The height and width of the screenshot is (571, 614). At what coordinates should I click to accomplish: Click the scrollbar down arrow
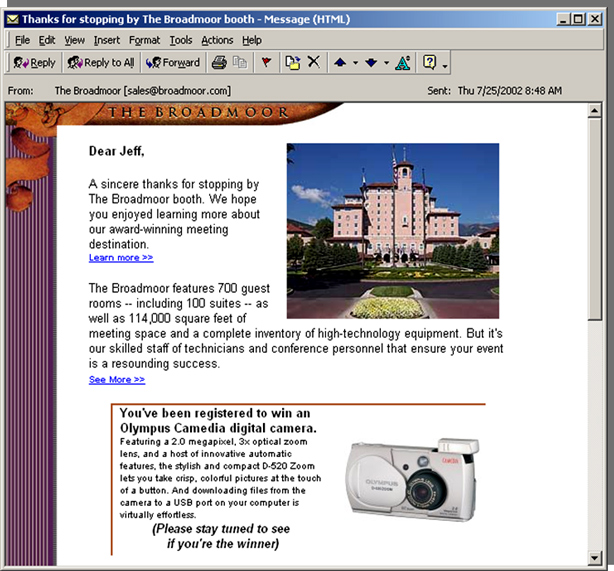(x=594, y=557)
